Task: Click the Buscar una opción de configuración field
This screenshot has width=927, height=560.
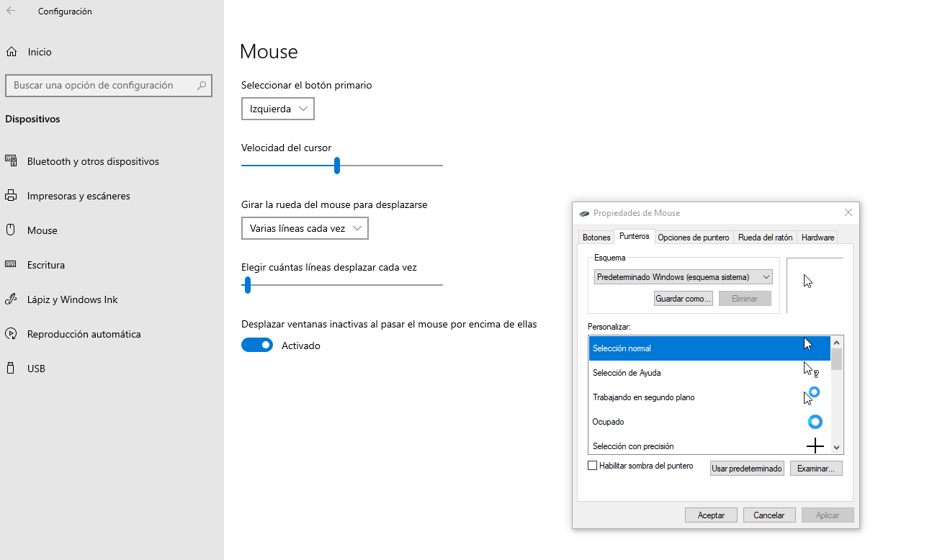Action: pos(109,85)
